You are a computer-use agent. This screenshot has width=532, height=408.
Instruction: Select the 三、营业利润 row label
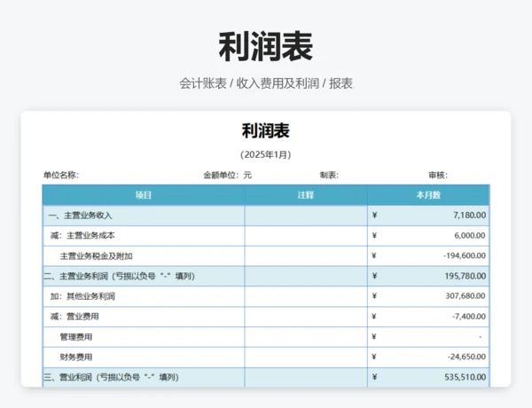coord(112,377)
